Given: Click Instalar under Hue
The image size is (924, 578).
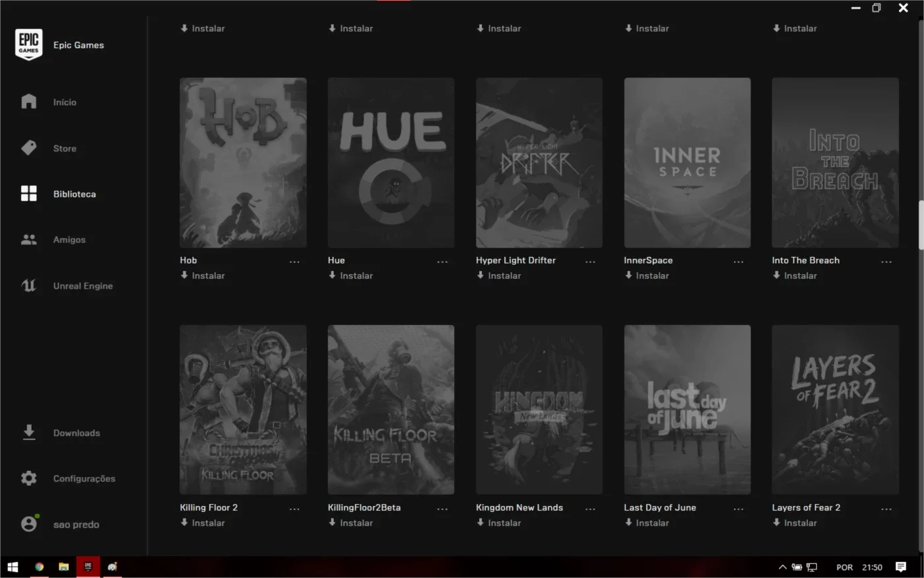Looking at the screenshot, I should 350,275.
